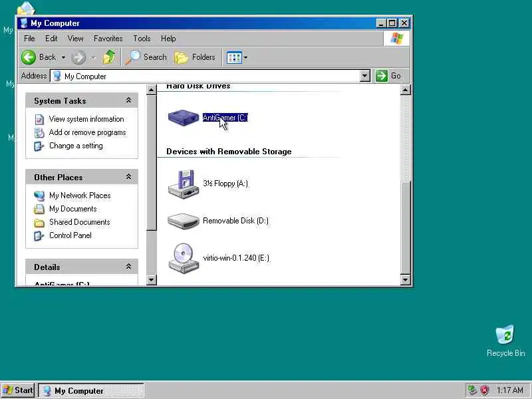
Task: Open the Views button menu
Action: 237,57
